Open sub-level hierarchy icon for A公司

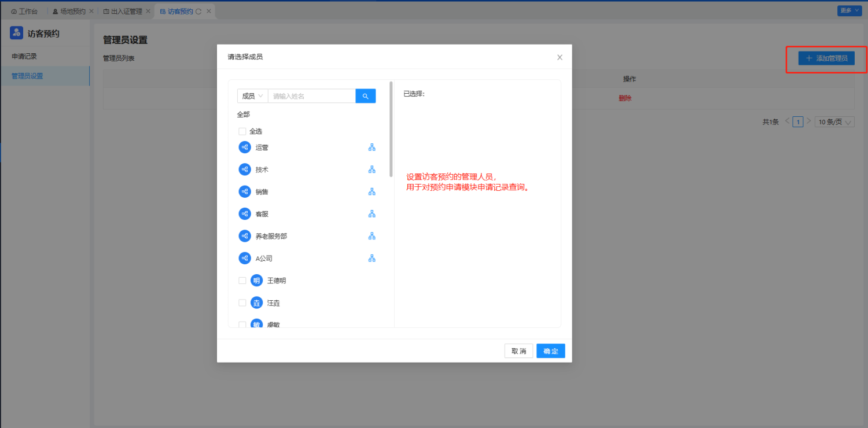(x=372, y=258)
